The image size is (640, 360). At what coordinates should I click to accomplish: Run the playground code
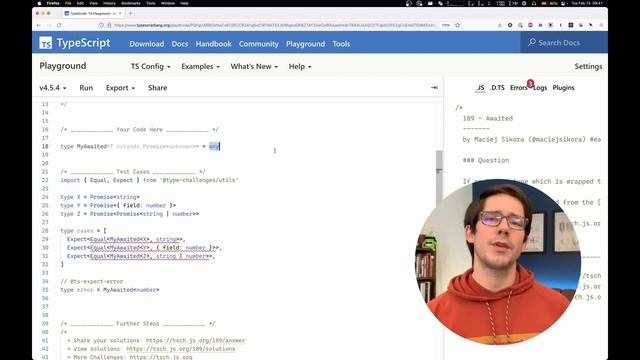click(x=86, y=88)
